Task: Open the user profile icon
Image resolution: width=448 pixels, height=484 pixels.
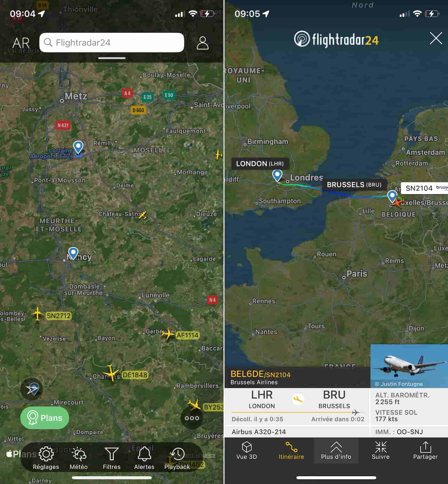Action: 203,43
